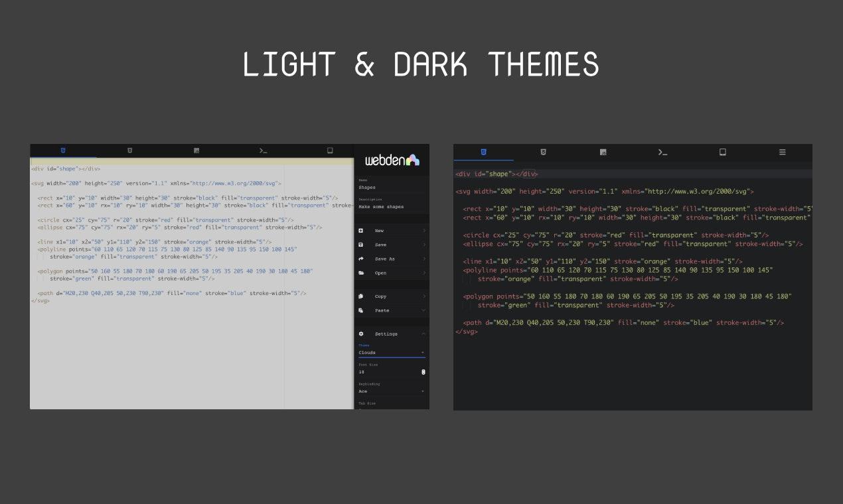
Task: Open the hamburger menu in the dark editor
Action: pyautogui.click(x=782, y=152)
